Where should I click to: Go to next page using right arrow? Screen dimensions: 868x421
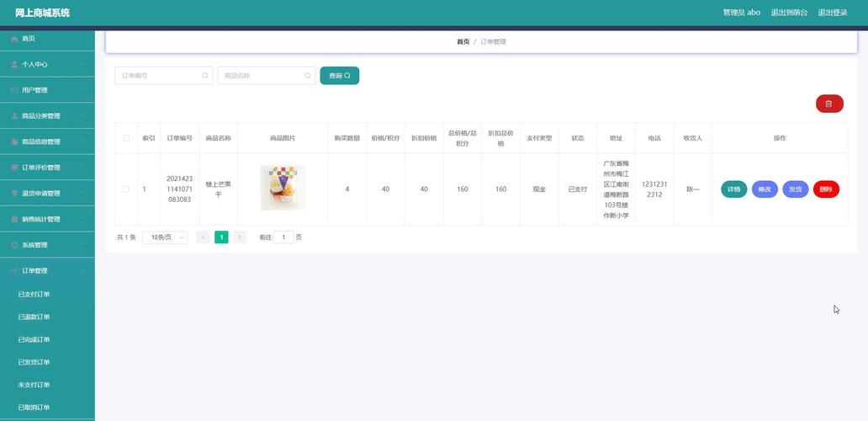pyautogui.click(x=240, y=237)
